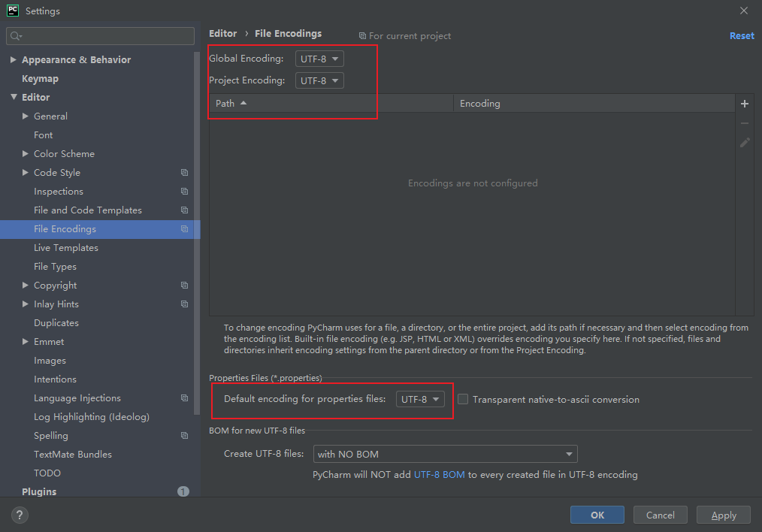Click the PyCharm logo in title bar
The height and width of the screenshot is (532, 762).
click(x=13, y=11)
